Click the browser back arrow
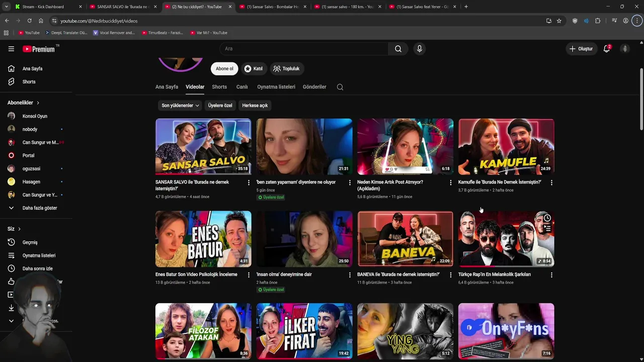Viewport: 644px width, 362px height. 7,21
